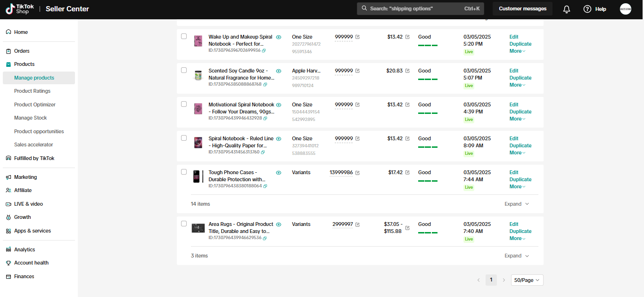Edit stock quantity for Tough Phone Cases

tap(357, 173)
